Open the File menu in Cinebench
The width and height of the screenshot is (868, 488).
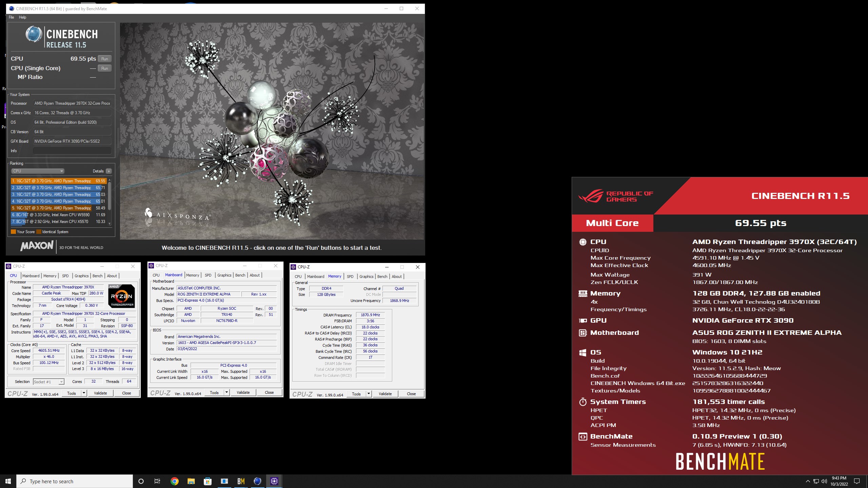[12, 17]
